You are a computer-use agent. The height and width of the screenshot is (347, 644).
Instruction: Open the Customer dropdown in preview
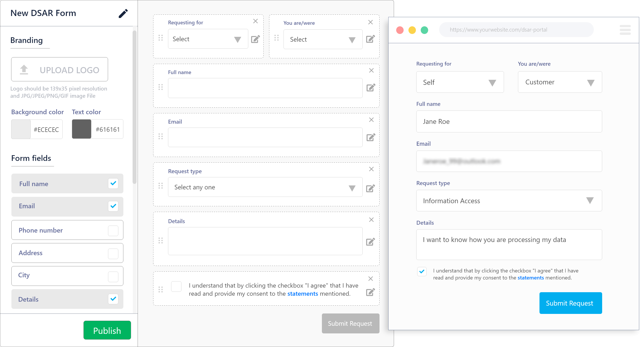(560, 82)
